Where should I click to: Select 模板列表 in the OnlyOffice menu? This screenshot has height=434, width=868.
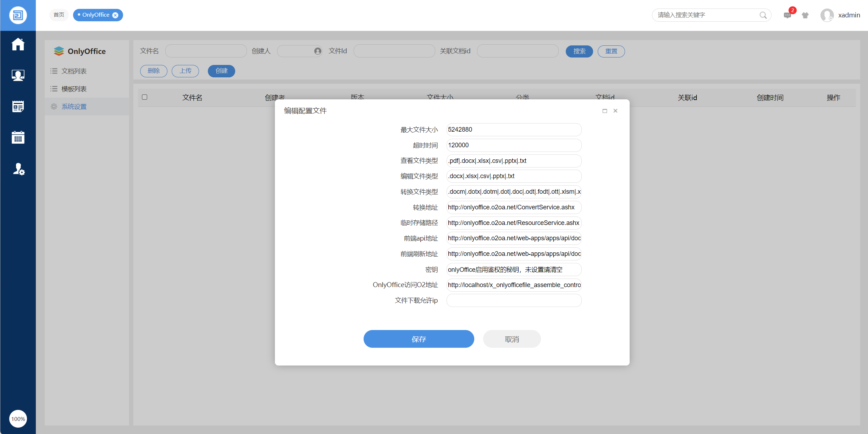point(74,89)
